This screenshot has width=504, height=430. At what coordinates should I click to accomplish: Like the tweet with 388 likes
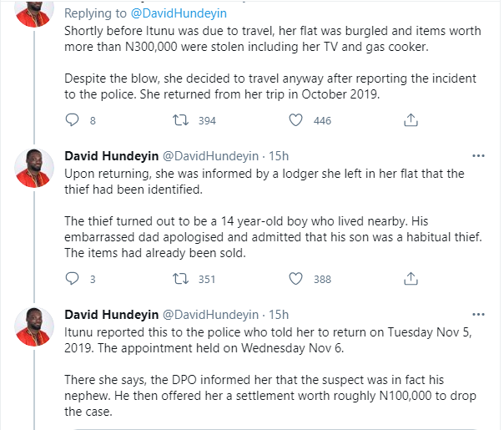295,279
